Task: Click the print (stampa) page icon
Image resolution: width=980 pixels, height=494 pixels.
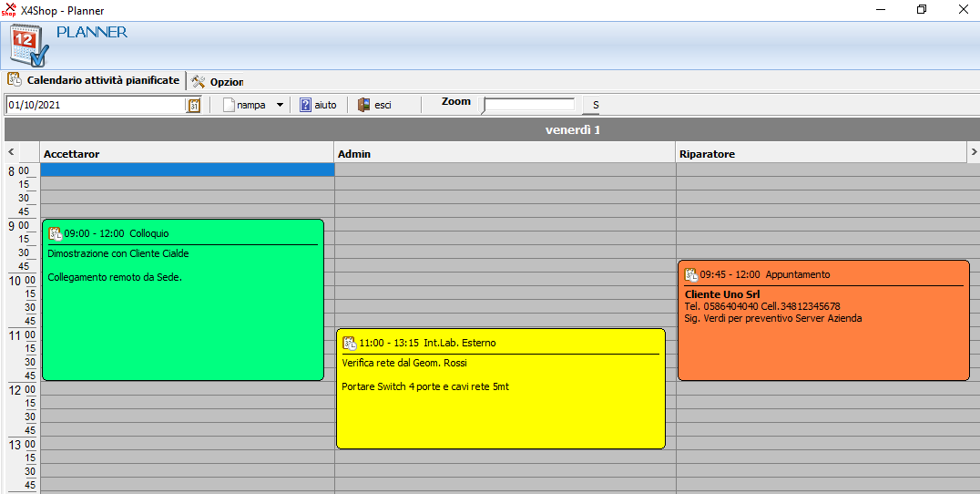Action: point(229,105)
